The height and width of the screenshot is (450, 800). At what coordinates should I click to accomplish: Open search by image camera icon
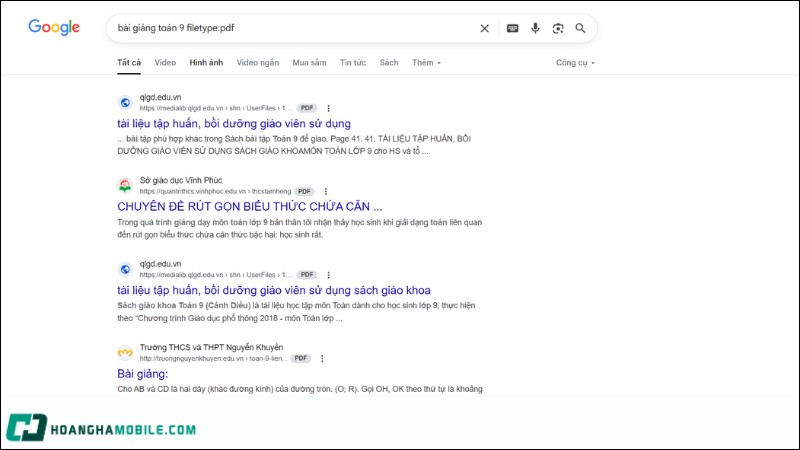click(558, 29)
